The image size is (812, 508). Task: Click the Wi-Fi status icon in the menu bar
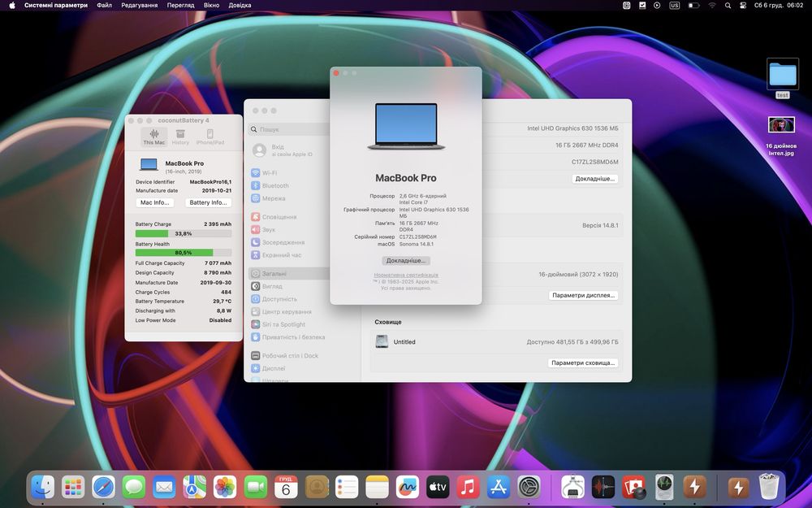click(x=712, y=5)
